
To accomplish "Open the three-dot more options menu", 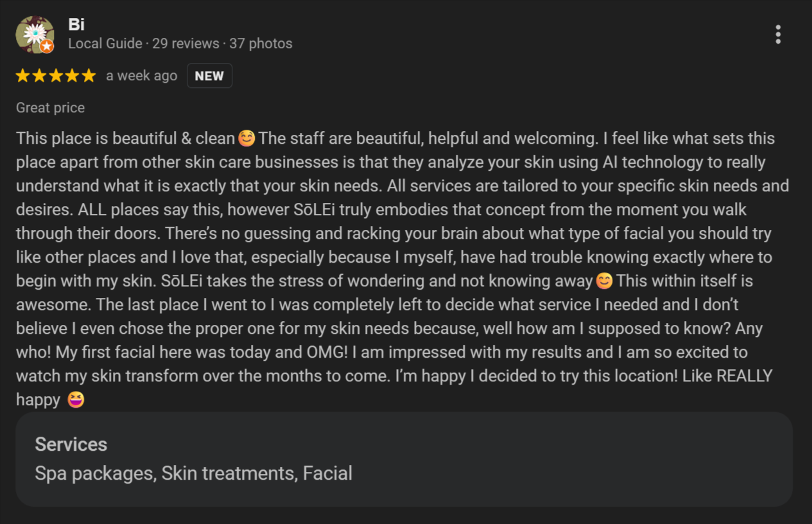I will tap(778, 35).
